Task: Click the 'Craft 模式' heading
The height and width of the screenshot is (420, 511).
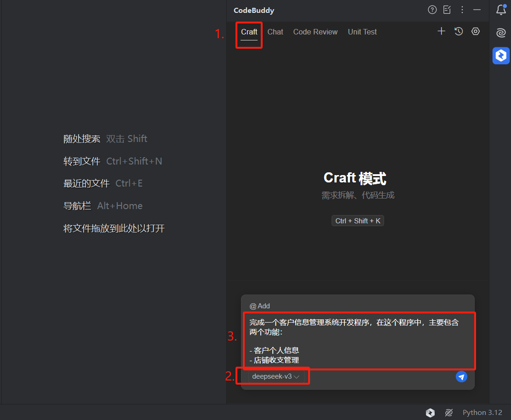Action: point(355,178)
